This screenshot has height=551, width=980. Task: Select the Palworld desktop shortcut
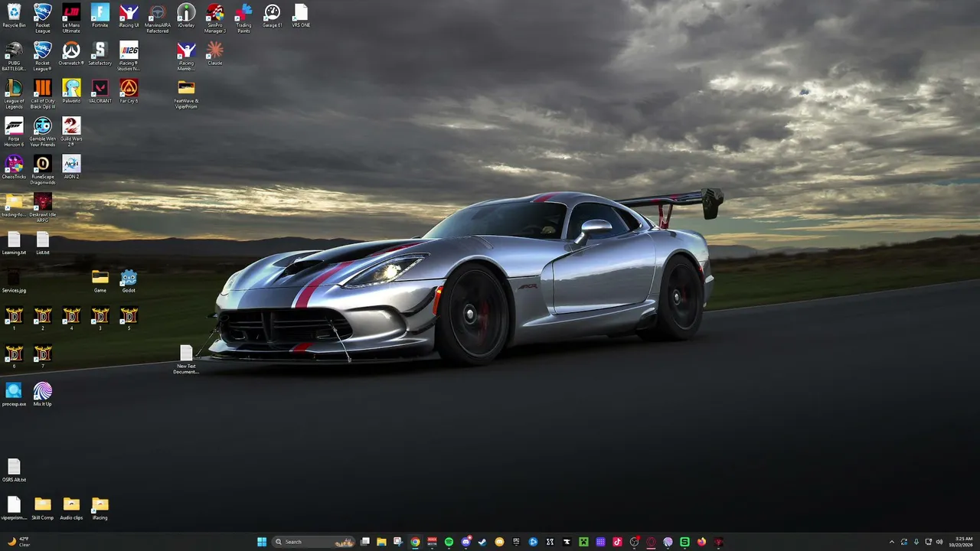point(71,92)
